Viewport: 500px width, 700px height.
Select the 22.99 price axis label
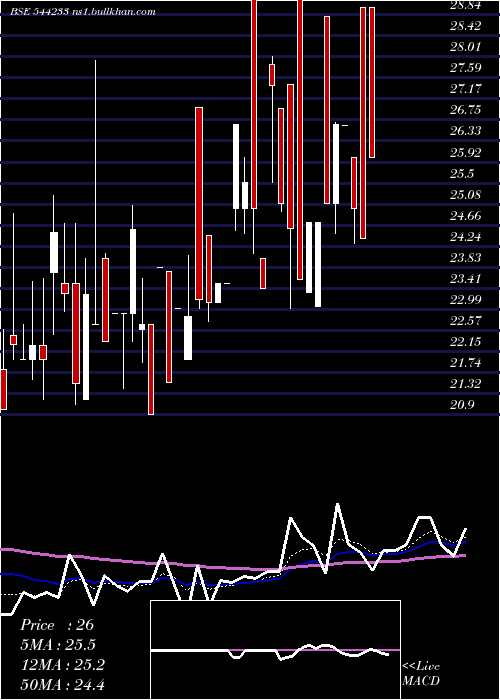[x=466, y=300]
